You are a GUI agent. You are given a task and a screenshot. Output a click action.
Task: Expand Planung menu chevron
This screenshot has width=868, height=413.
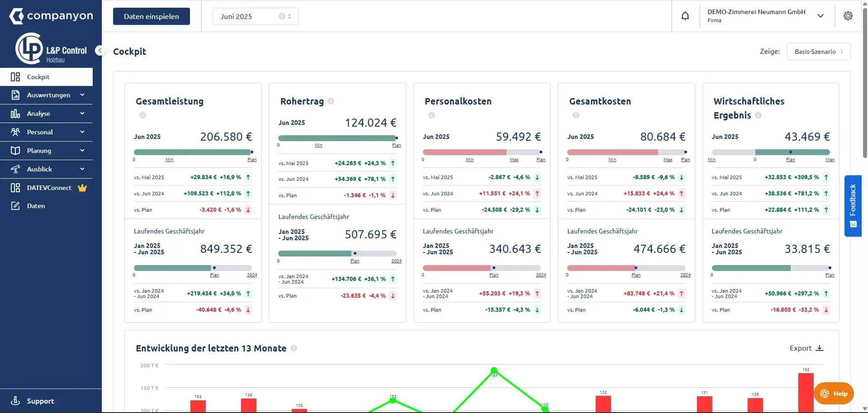(x=82, y=151)
